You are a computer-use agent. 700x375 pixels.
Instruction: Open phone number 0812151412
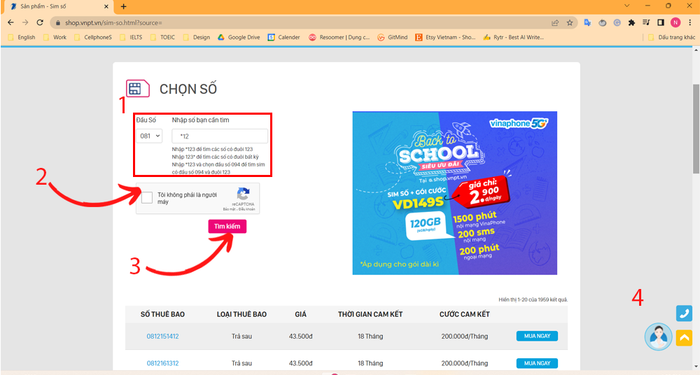point(162,336)
